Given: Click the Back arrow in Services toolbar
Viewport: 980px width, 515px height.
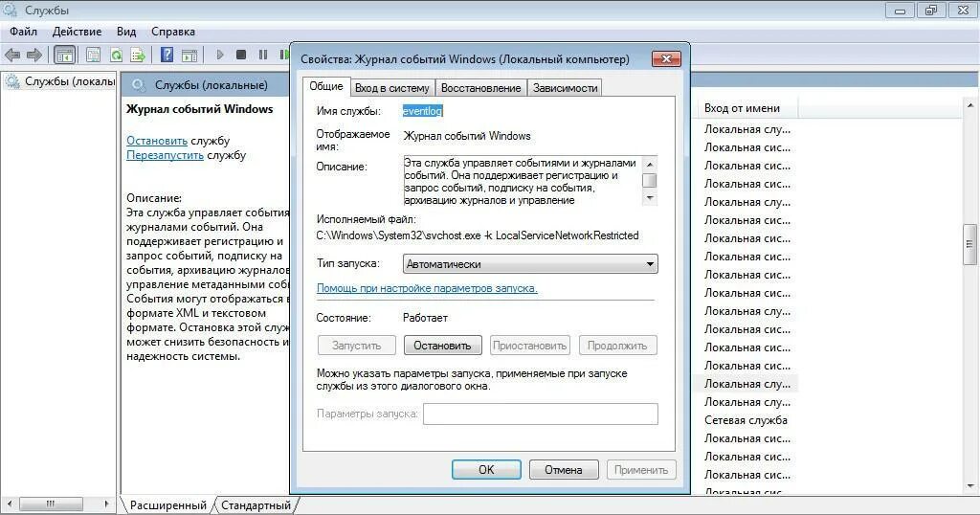Looking at the screenshot, I should (x=12, y=55).
